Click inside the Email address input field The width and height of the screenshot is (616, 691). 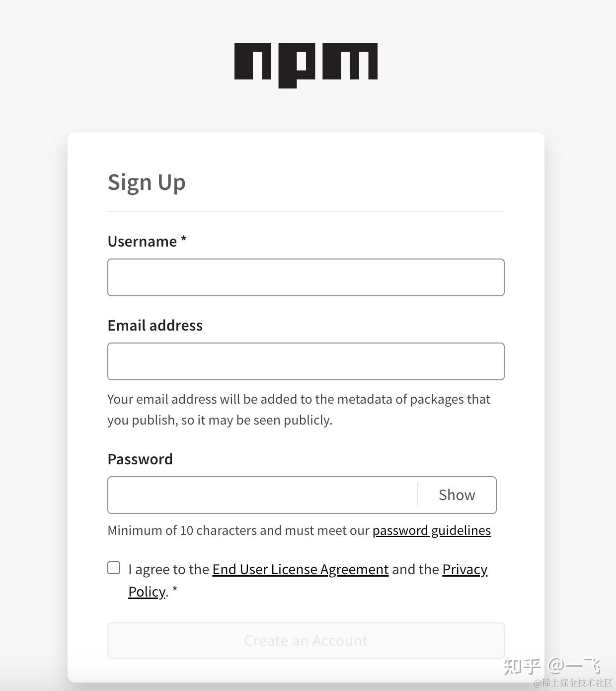click(x=306, y=361)
